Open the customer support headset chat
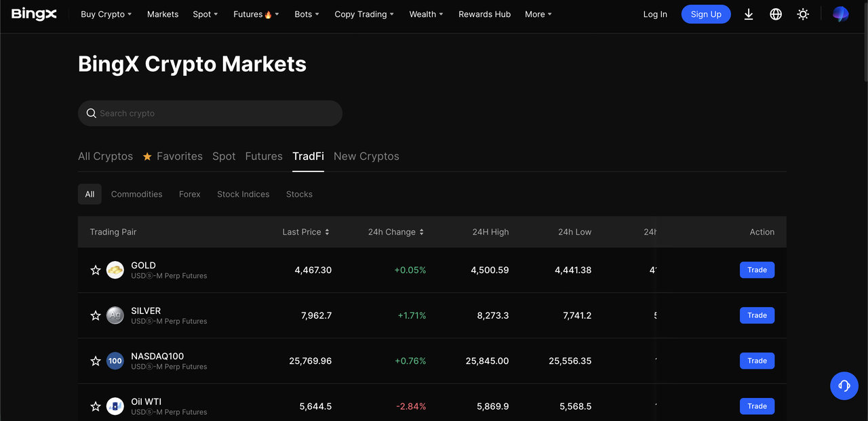 [x=844, y=386]
